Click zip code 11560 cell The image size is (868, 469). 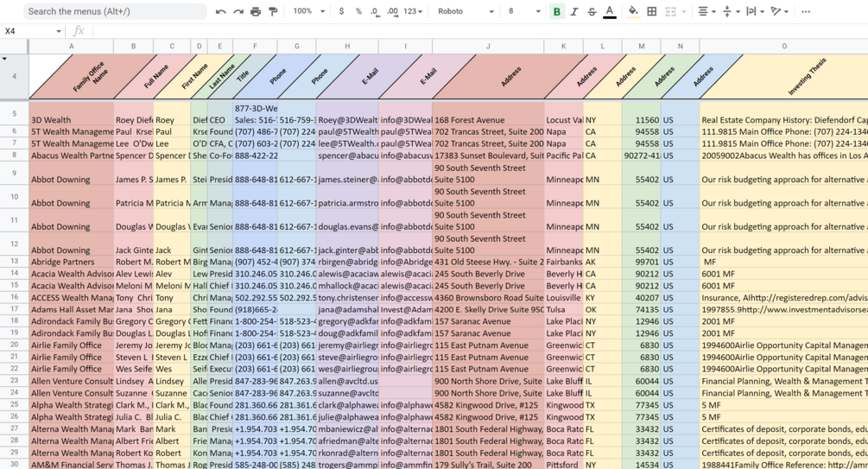(641, 113)
